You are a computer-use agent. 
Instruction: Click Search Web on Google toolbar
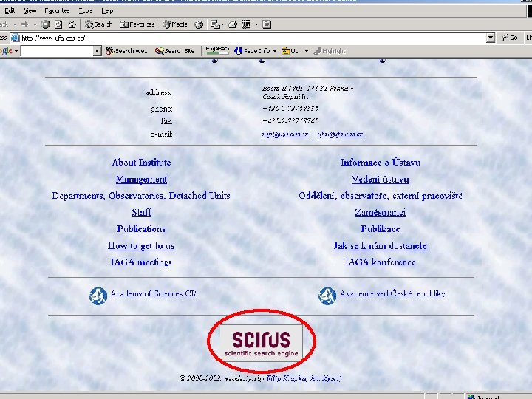126,51
